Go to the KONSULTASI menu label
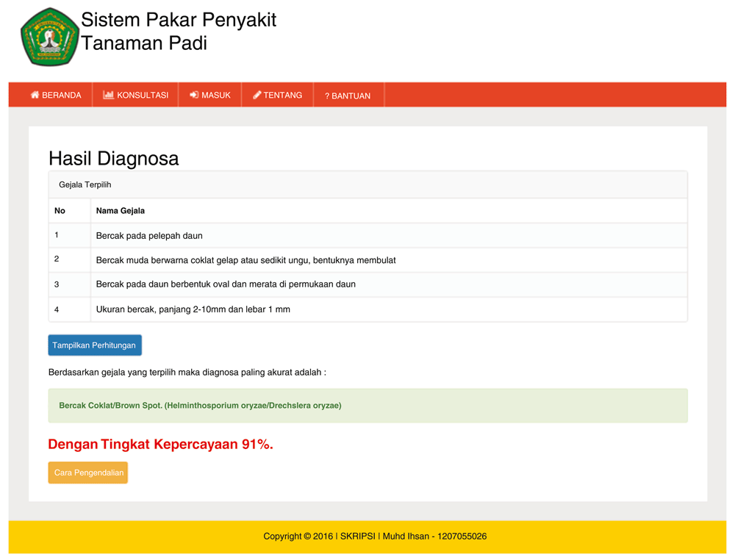 (143, 95)
